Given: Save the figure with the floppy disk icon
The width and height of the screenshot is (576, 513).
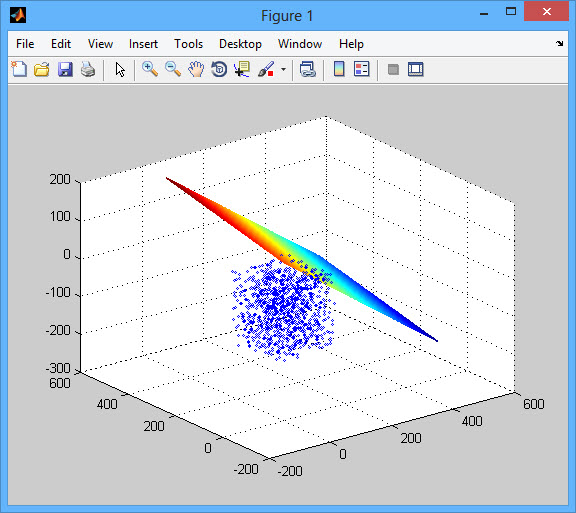Looking at the screenshot, I should point(65,69).
